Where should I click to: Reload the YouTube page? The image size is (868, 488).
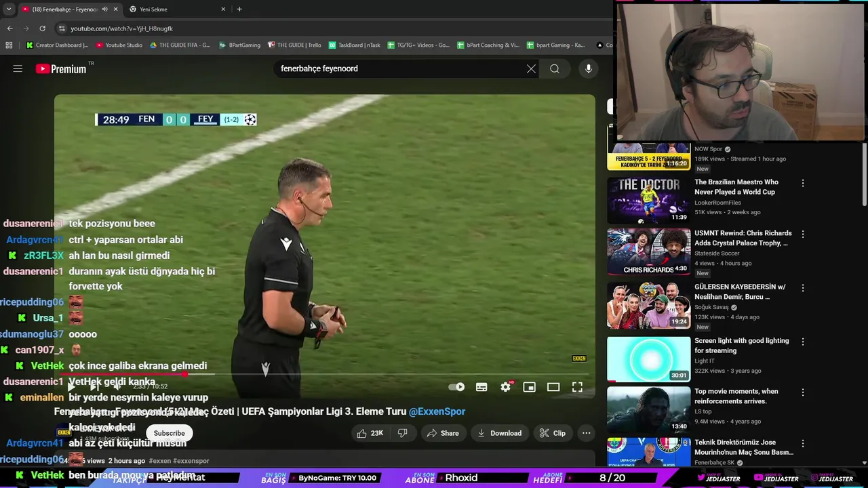[42, 28]
